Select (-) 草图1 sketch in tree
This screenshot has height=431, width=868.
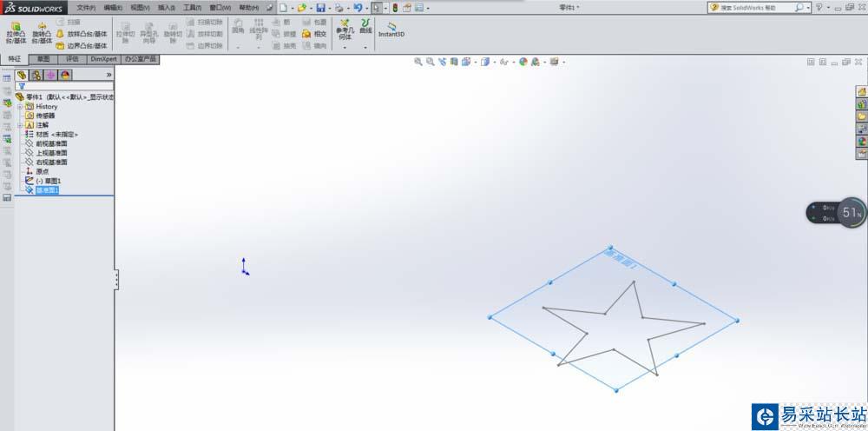coord(48,181)
